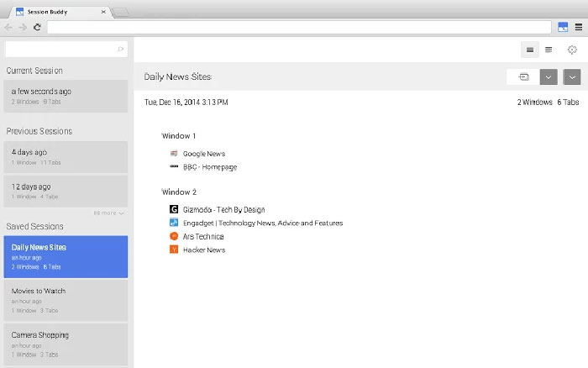
Task: Open the rightmost session actions dropdown
Action: (572, 76)
